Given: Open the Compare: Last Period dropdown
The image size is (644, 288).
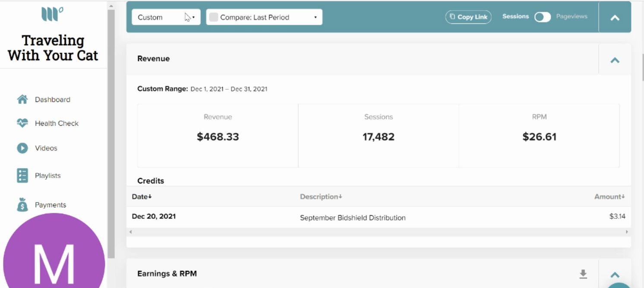Looking at the screenshot, I should [264, 17].
